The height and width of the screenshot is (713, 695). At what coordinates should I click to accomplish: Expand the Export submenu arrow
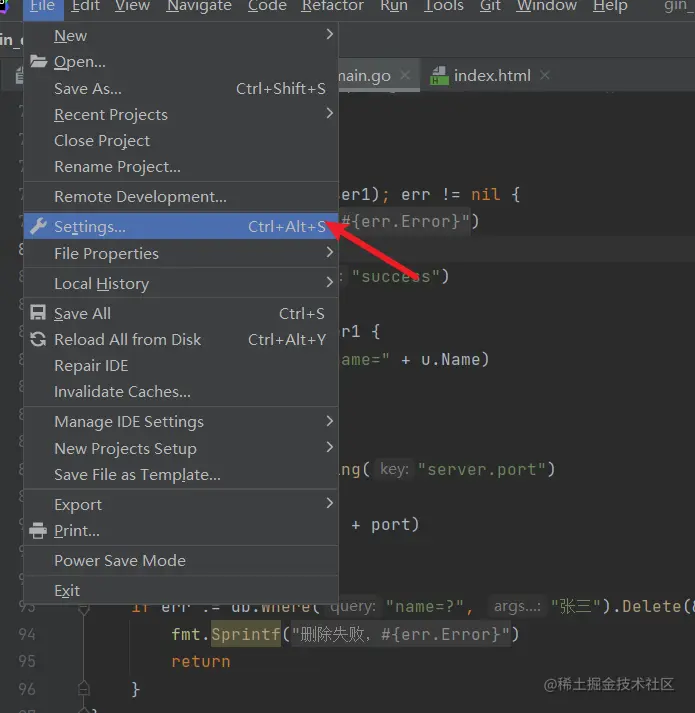point(330,503)
